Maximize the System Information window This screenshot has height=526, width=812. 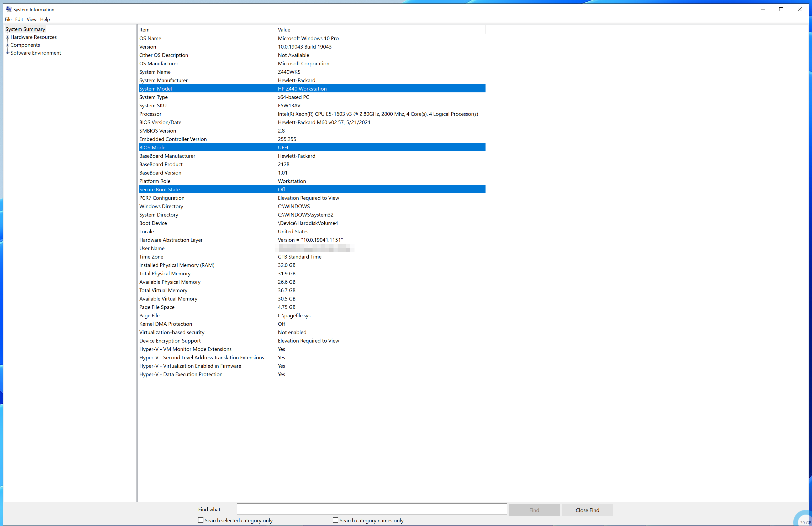[x=781, y=9]
